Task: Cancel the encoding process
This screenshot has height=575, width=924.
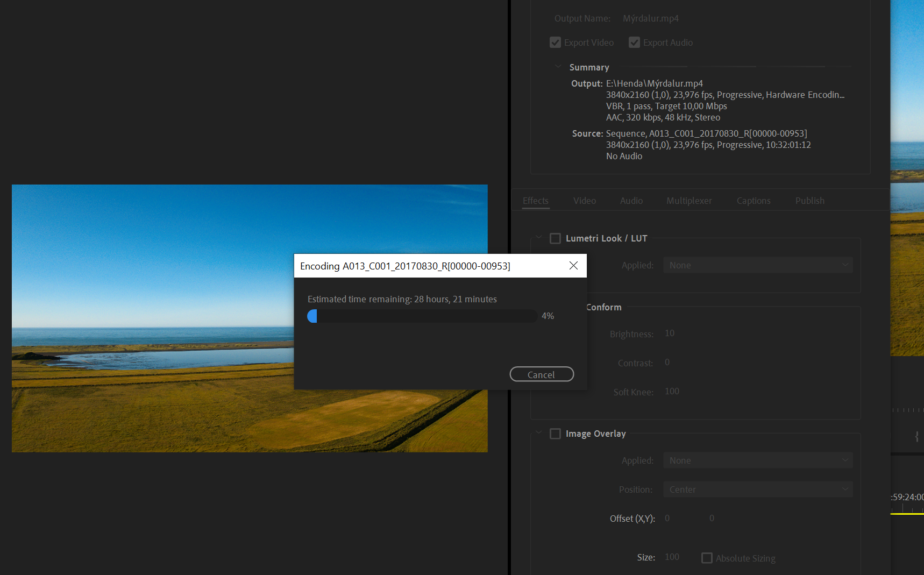Action: 541,374
